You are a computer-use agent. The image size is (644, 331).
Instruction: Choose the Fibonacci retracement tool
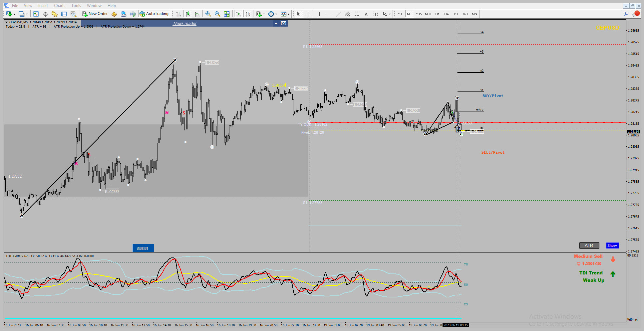point(357,14)
